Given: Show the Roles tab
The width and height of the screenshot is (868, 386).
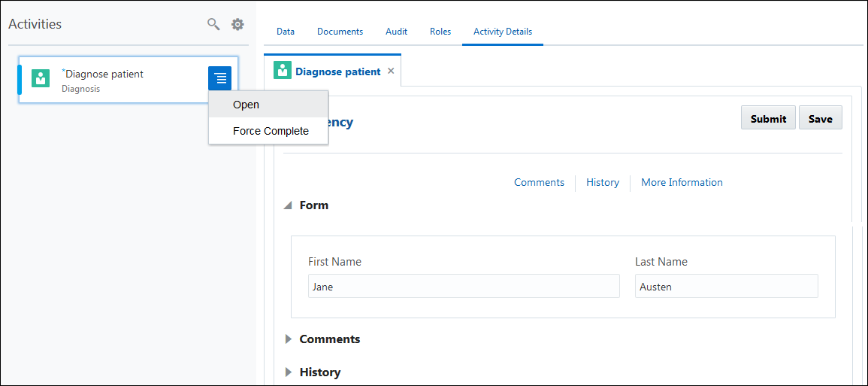Looking at the screenshot, I should pyautogui.click(x=440, y=32).
